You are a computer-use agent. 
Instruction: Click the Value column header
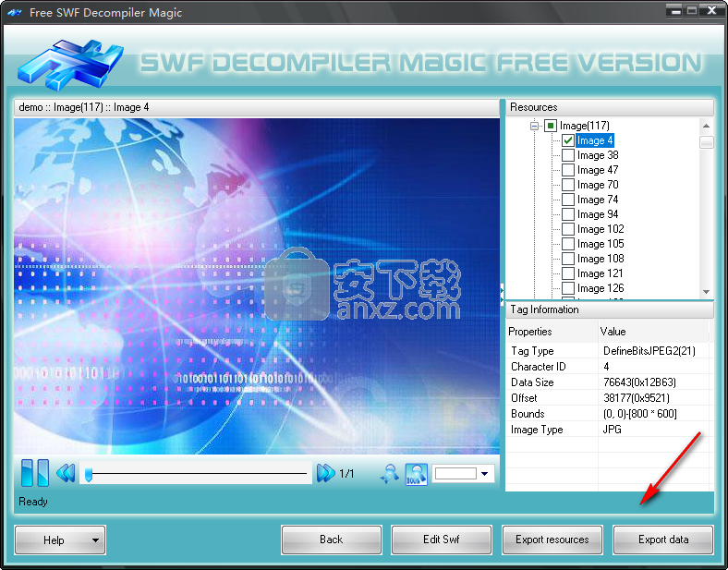654,332
